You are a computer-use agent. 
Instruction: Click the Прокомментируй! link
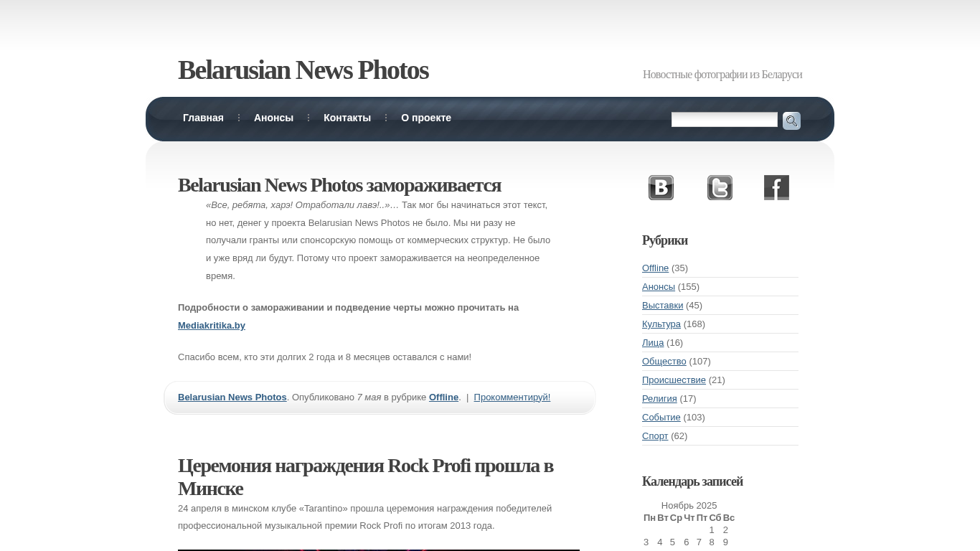512,397
